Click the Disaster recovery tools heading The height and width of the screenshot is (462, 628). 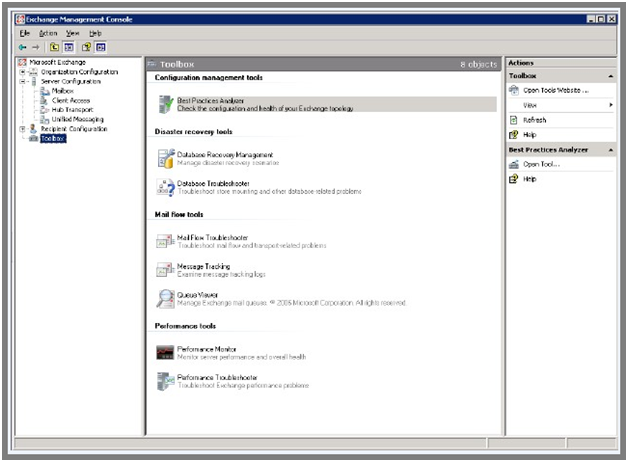click(x=193, y=132)
